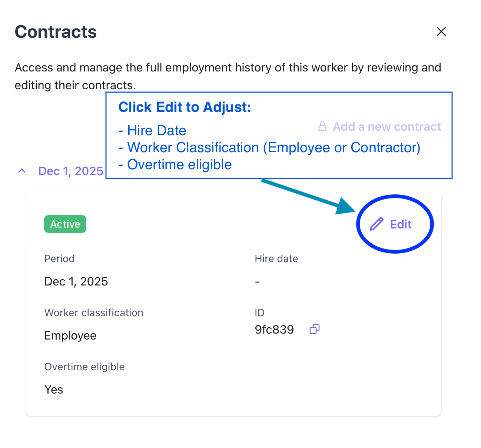The width and height of the screenshot is (481, 448).
Task: Click the Worker classification field label
Action: point(94,312)
